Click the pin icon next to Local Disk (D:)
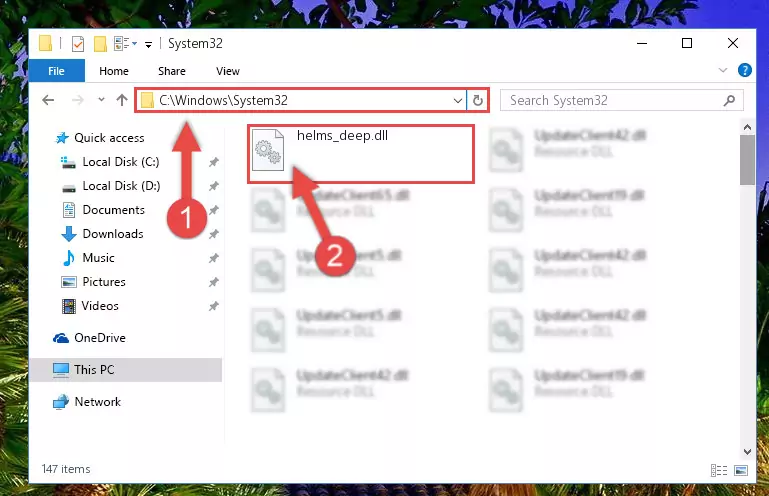This screenshot has width=769, height=496. click(x=213, y=186)
